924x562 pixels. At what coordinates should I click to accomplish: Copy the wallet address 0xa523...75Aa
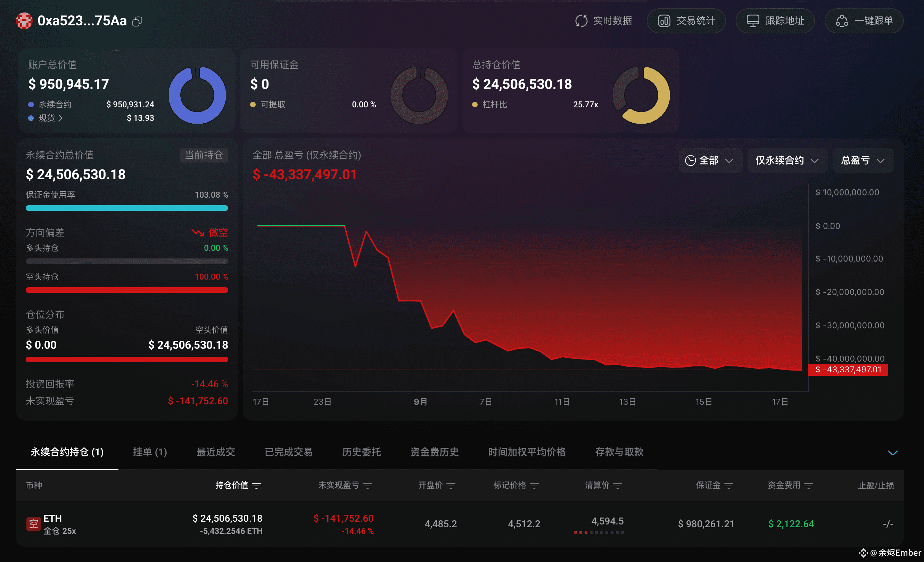[x=137, y=22]
